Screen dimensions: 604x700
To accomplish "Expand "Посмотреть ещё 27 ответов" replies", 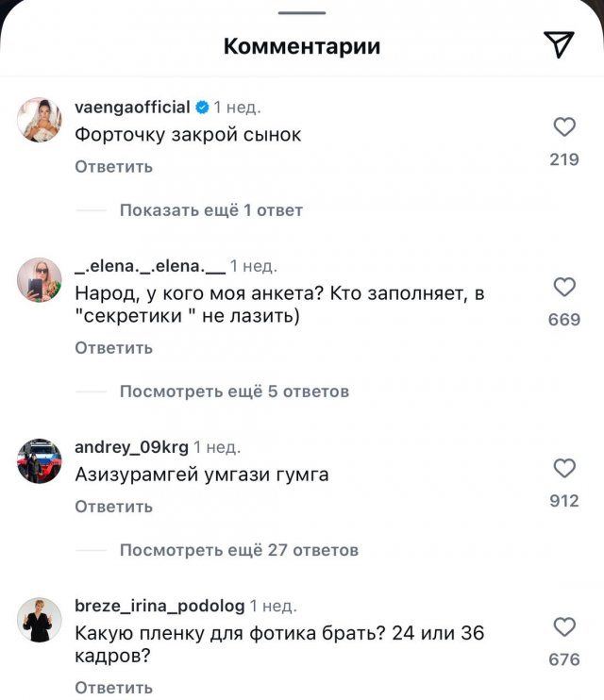I will (239, 550).
